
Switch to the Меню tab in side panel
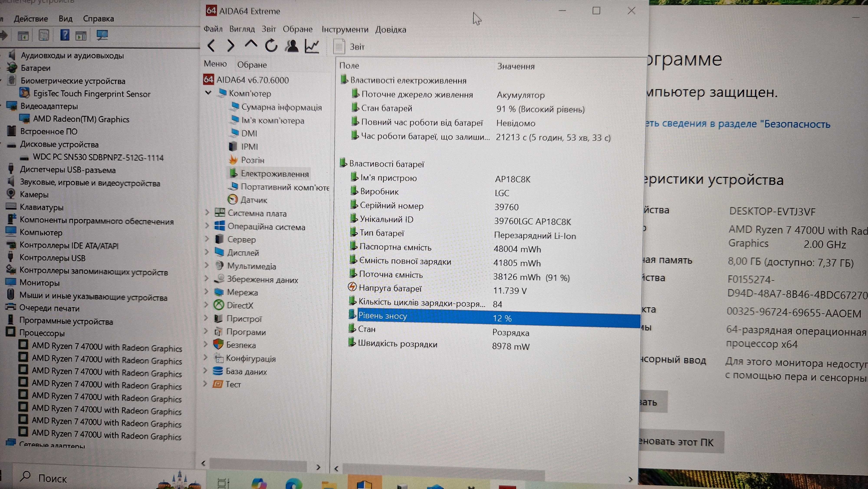[215, 64]
